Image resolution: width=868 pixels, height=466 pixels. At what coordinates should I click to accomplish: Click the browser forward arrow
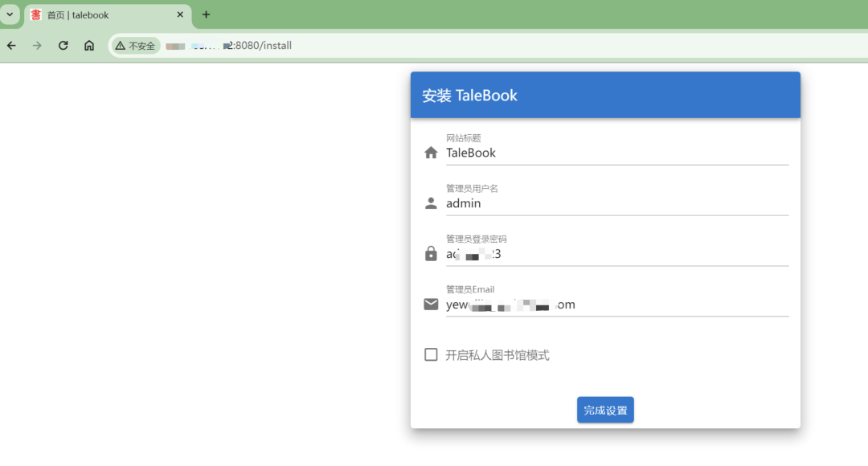click(37, 45)
